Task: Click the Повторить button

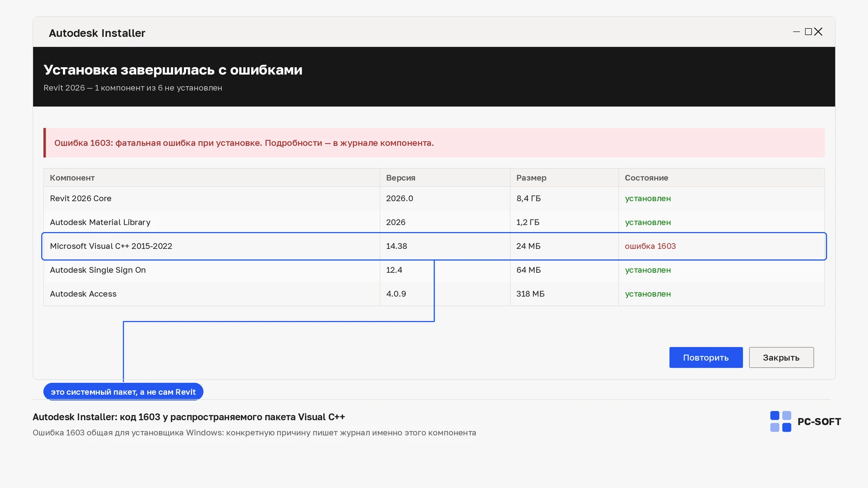Action: (x=706, y=357)
